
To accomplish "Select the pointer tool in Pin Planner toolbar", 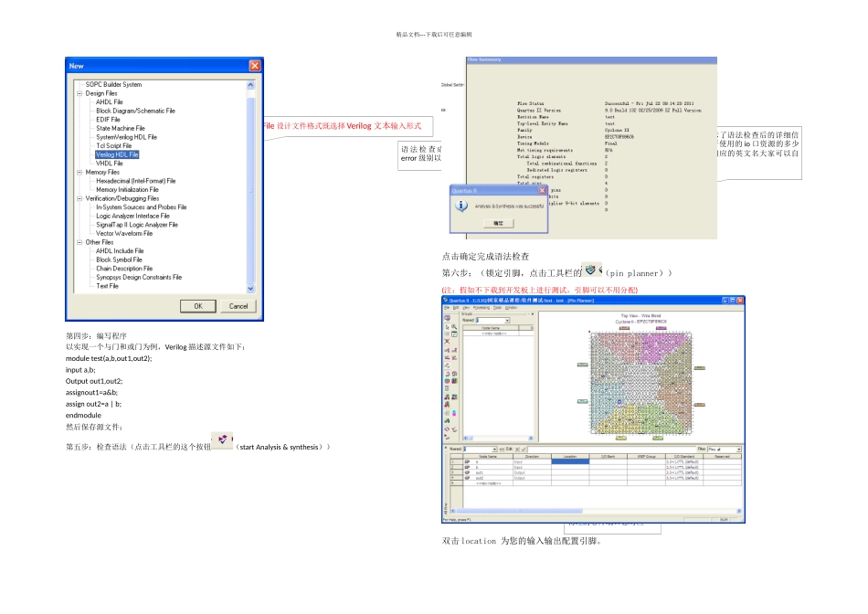I will coord(447,327).
